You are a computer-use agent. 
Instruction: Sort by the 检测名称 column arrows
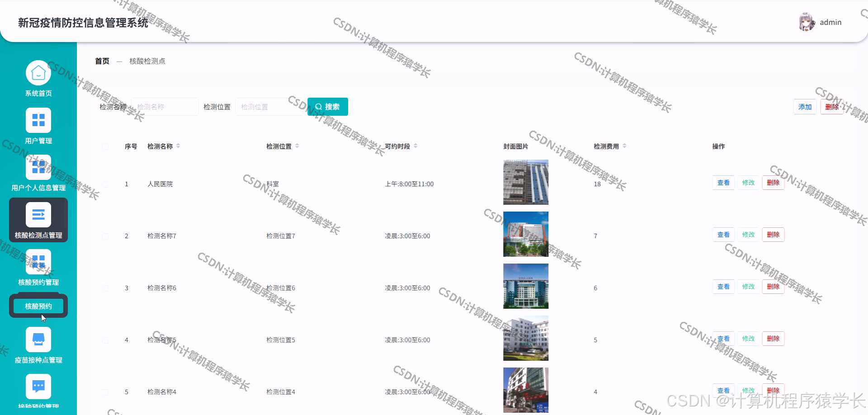[x=178, y=146]
